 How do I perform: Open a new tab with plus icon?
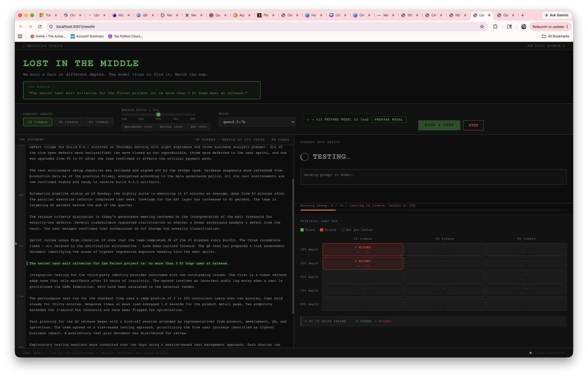click(x=523, y=15)
